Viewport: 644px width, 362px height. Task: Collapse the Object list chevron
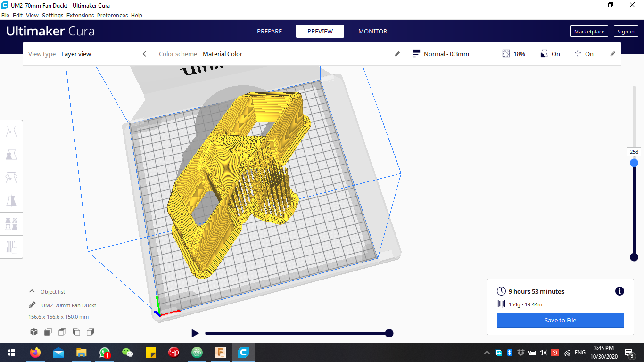32,291
